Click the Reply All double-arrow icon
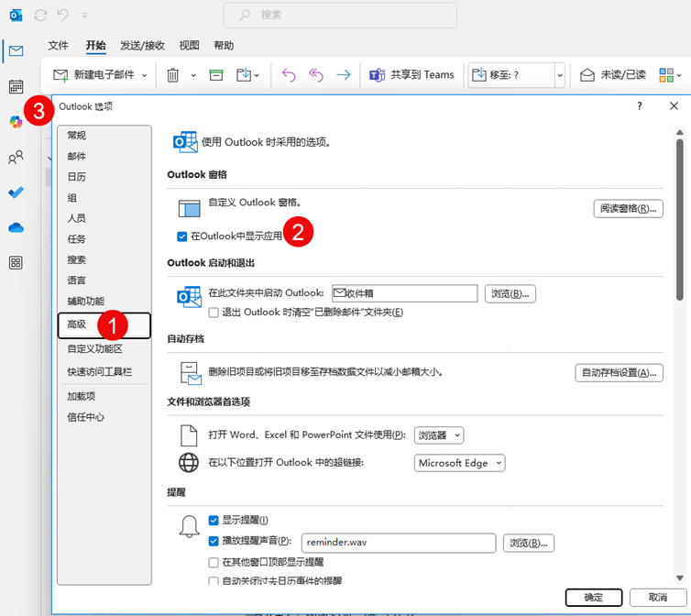Viewport: 691px width, 616px height. (316, 75)
